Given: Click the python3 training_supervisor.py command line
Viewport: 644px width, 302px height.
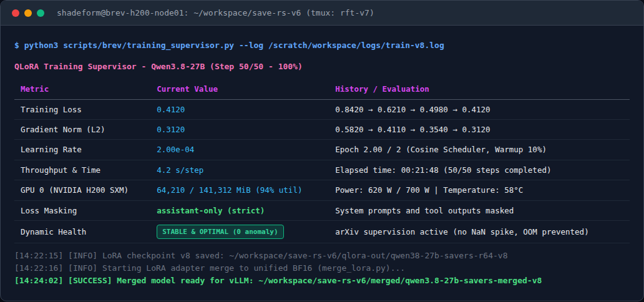Looking at the screenshot, I should [x=229, y=46].
